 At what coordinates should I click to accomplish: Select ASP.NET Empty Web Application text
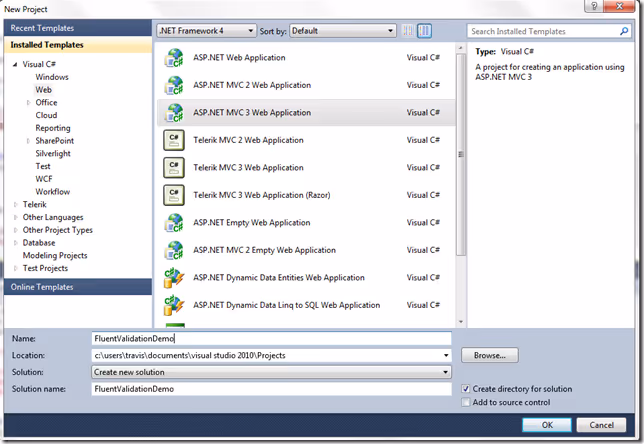click(251, 223)
